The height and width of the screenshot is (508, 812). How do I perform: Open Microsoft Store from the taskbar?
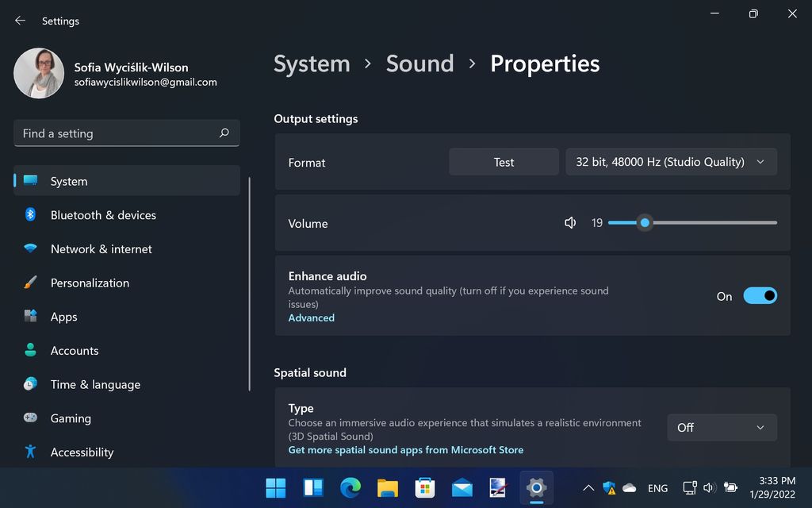(424, 488)
